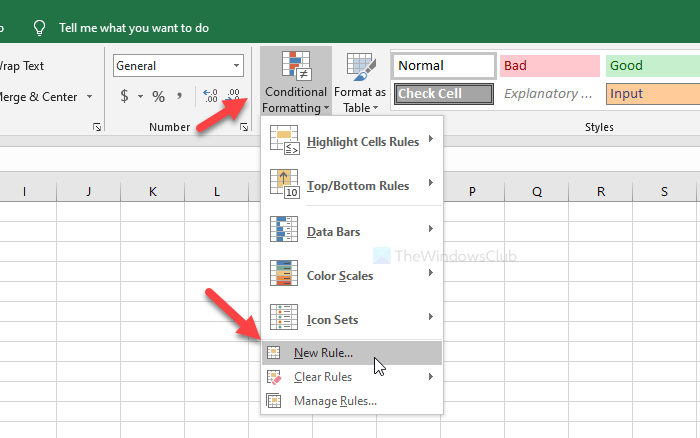Screen dimensions: 700x438
Task: Click the Tell Me lightbulb icon
Action: [x=39, y=27]
